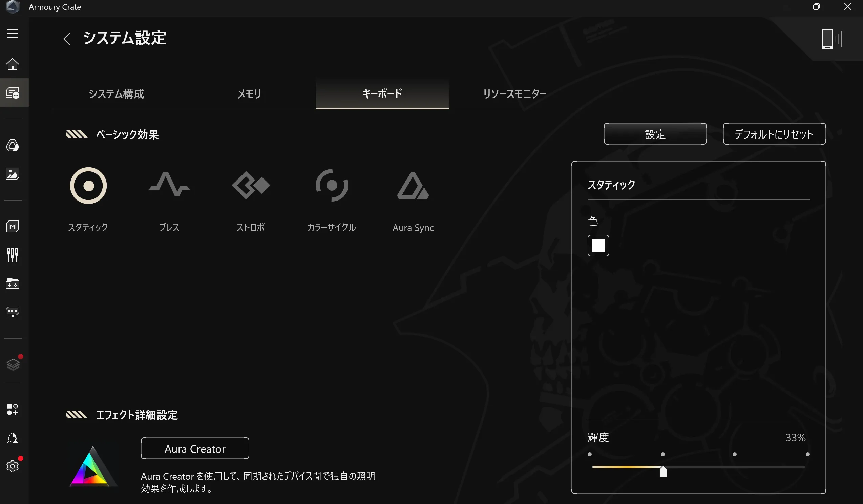Open the audio mixer panel
Screen dimensions: 863x504
[13, 255]
